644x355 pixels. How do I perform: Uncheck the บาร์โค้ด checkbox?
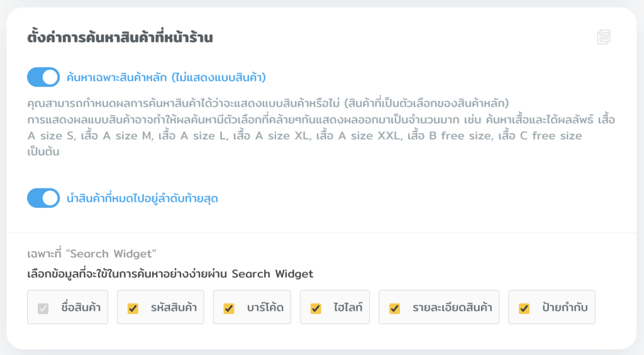click(229, 308)
